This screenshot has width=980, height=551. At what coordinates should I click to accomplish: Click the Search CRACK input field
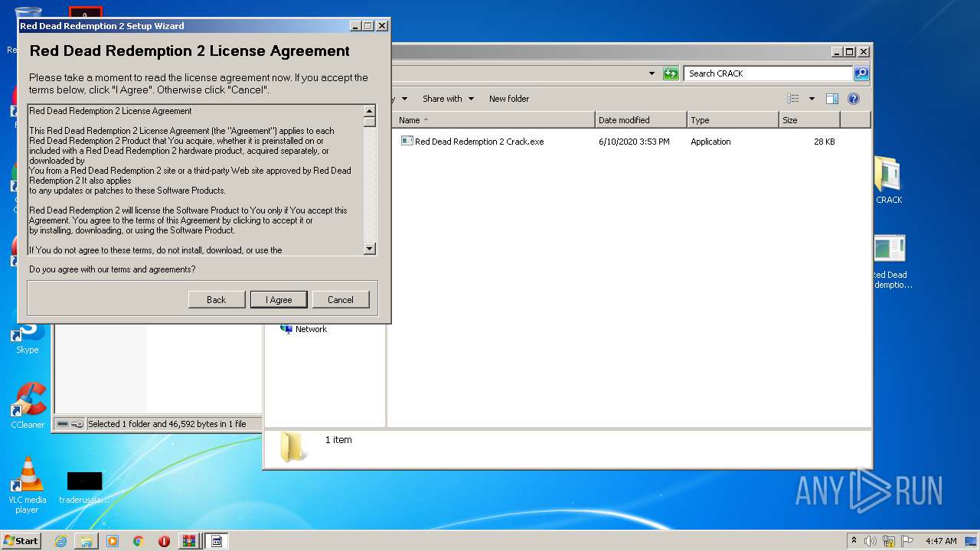(x=768, y=73)
